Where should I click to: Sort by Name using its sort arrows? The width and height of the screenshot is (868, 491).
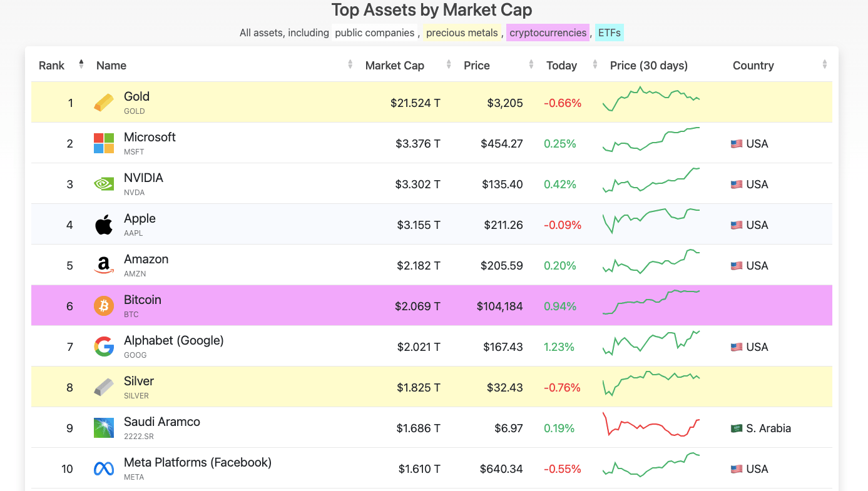point(350,64)
